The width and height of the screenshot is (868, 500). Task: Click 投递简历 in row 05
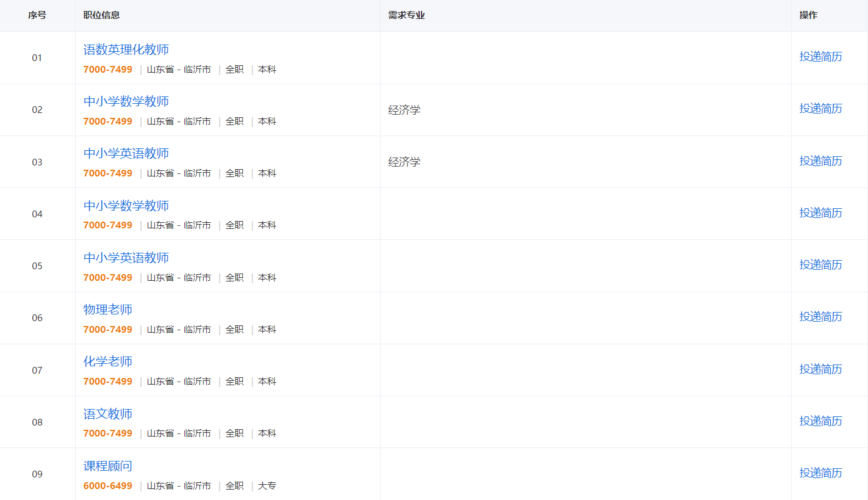[x=820, y=264]
